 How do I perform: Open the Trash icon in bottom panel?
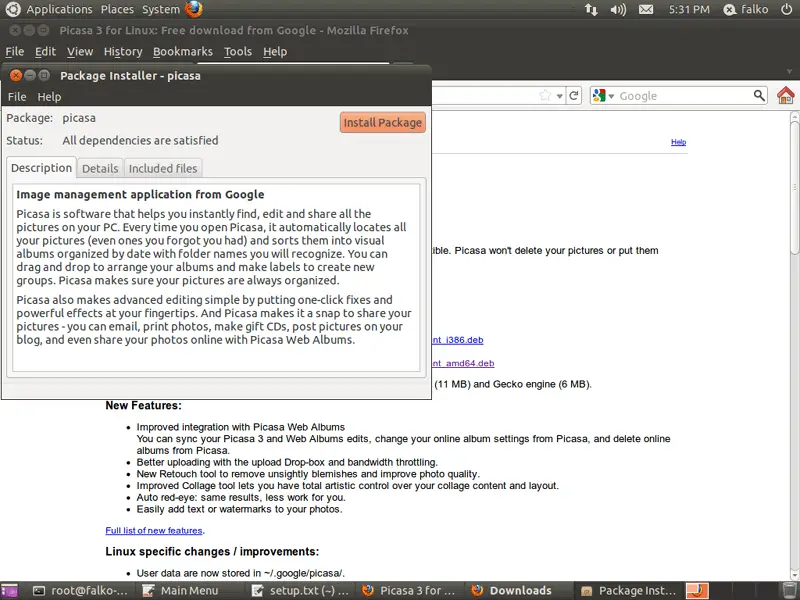click(790, 590)
